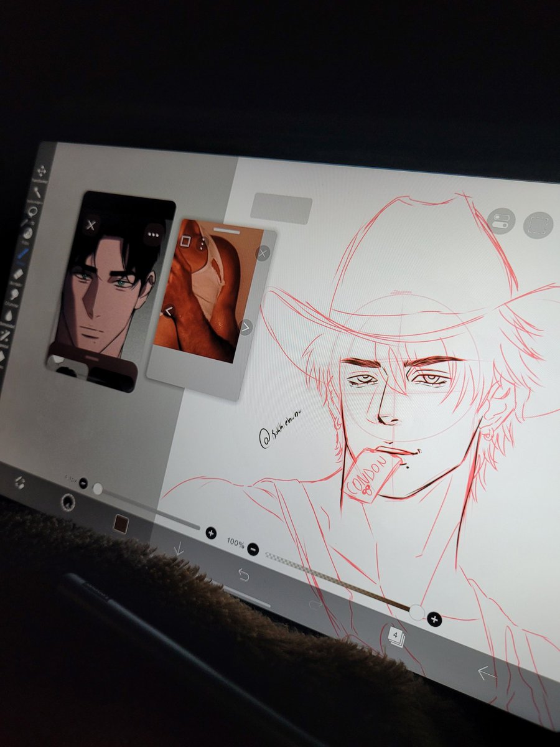Screen dimensions: 560x747
Task: Tap the back arrow icon
Action: point(486,672)
